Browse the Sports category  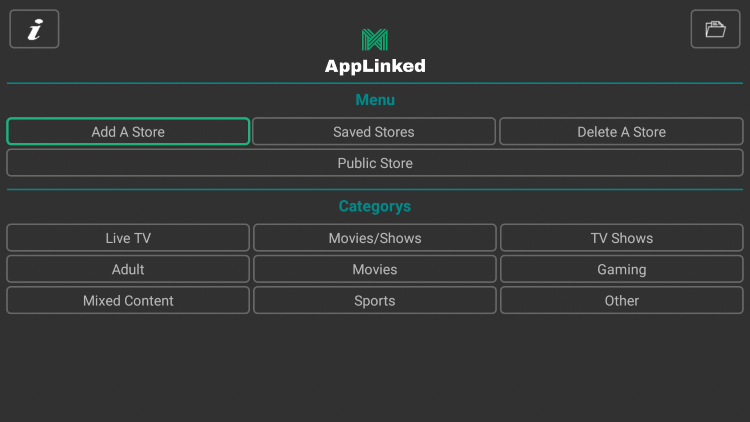(x=375, y=300)
